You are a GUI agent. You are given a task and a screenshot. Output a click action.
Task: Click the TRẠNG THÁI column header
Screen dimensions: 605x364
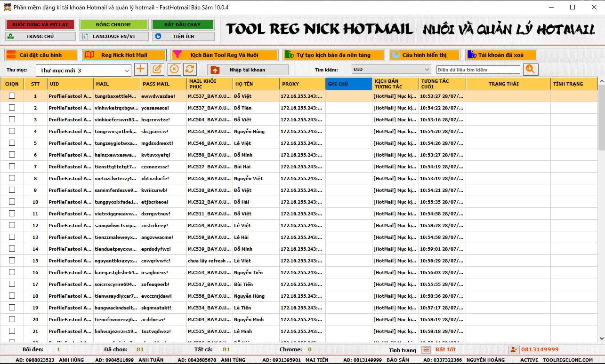coord(508,84)
